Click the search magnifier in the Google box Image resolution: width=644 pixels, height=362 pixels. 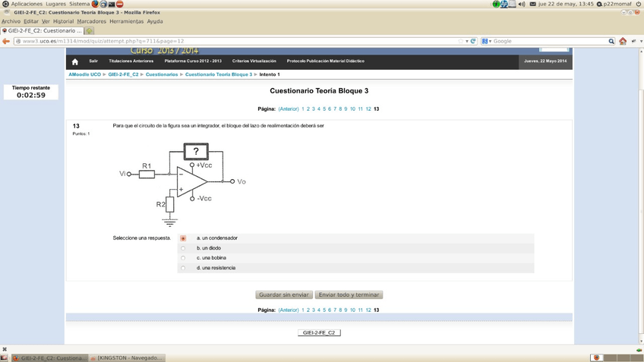coord(611,41)
